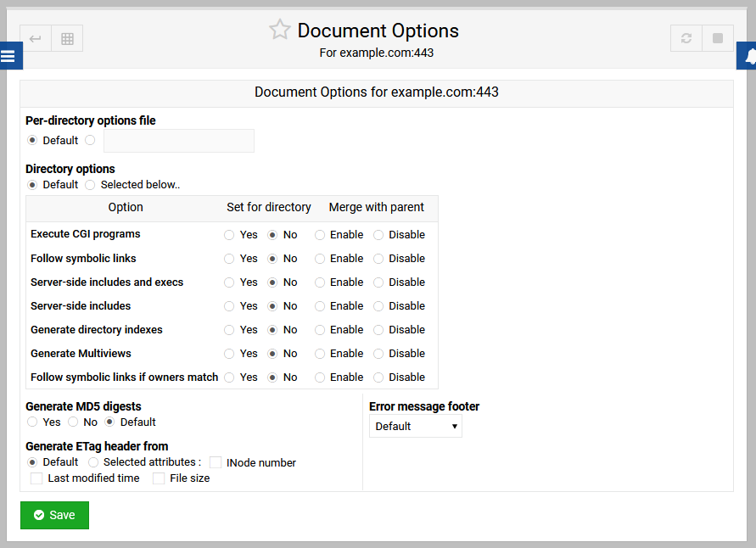The image size is (756, 548).
Task: Set Server-side includes and execs to No
Action: click(x=272, y=282)
